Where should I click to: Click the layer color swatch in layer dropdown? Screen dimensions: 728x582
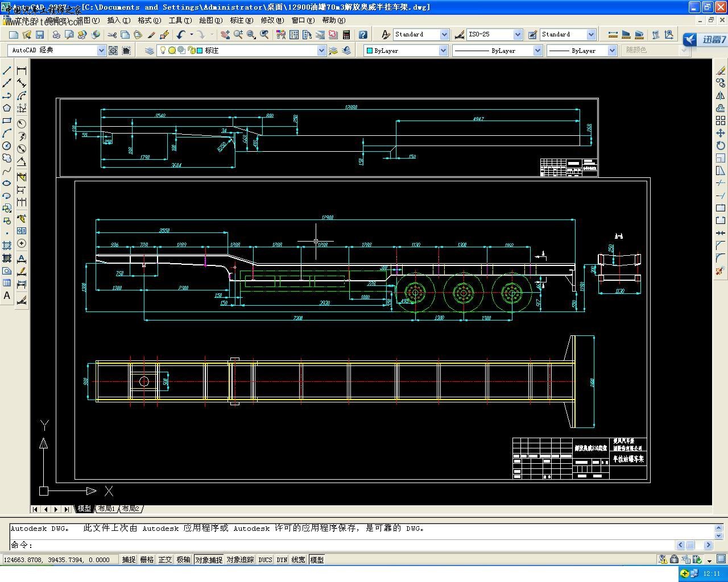pos(200,51)
